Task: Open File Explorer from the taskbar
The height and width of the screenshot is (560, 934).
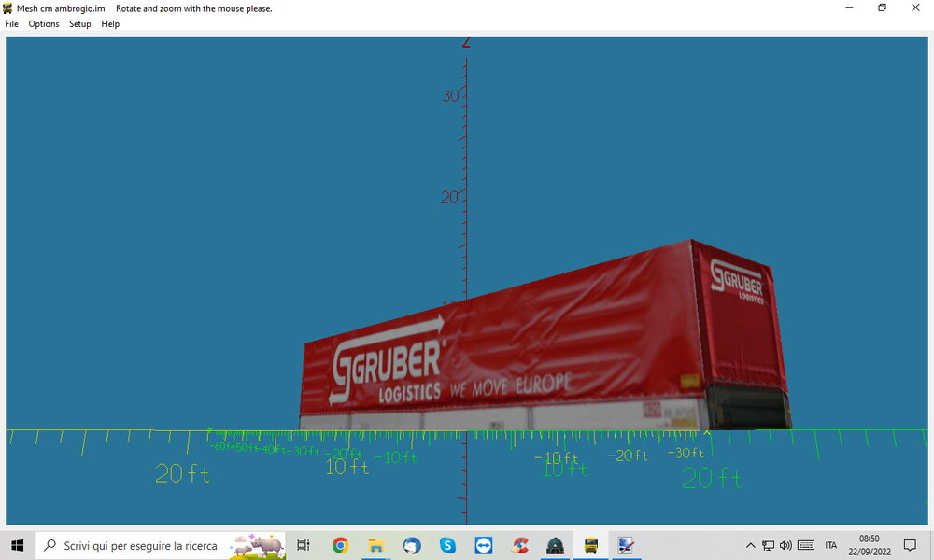Action: click(x=375, y=545)
